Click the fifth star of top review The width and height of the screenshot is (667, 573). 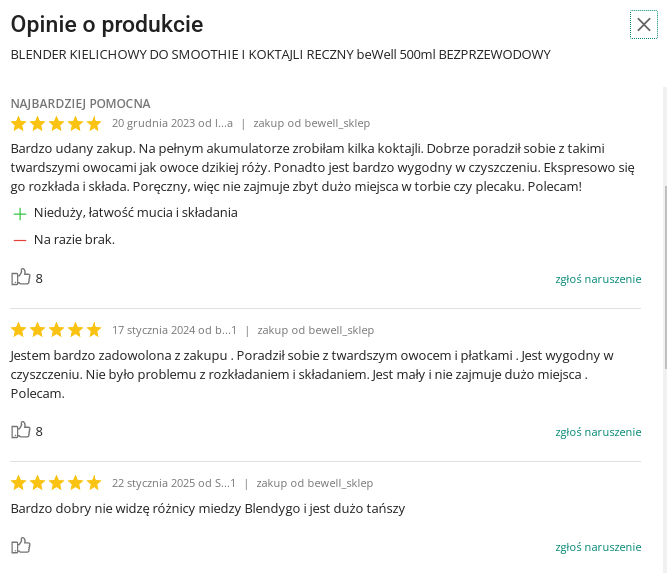[x=94, y=124]
